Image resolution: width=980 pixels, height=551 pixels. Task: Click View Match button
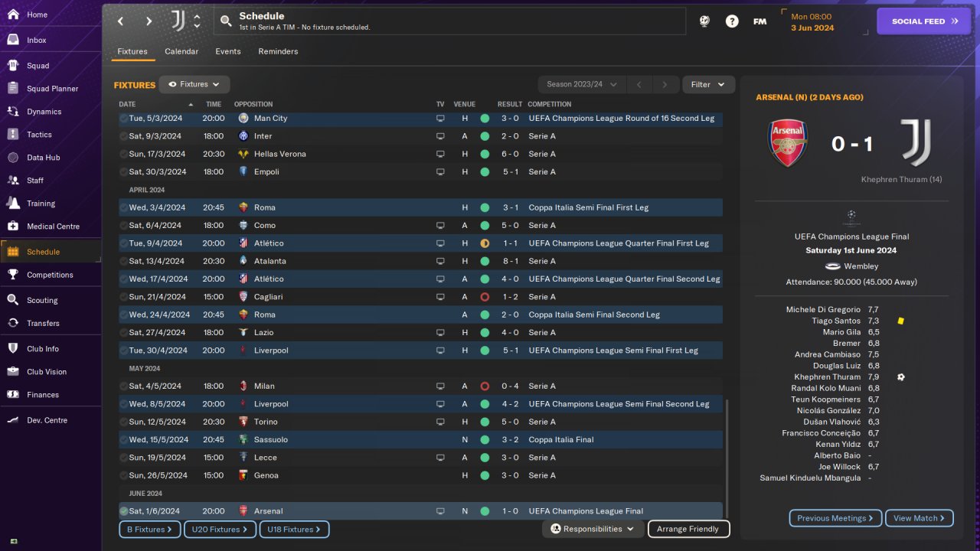tap(920, 518)
